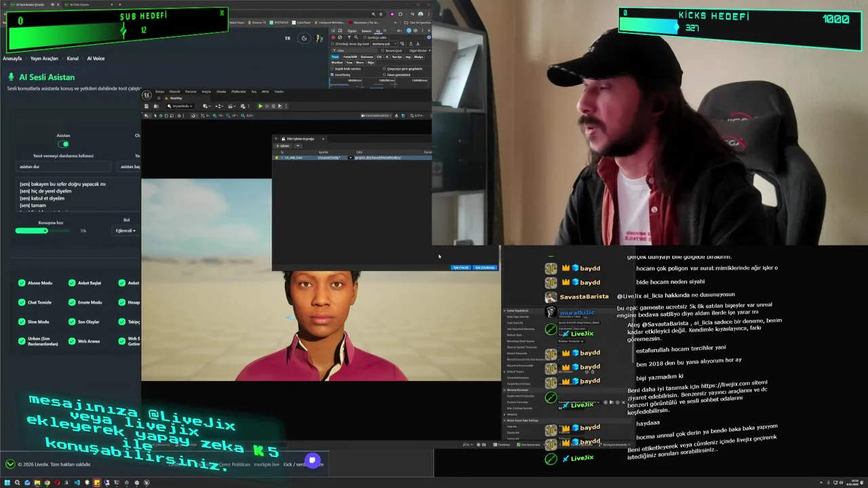
Task: Click the purple chat bubble floating button
Action: 313,461
